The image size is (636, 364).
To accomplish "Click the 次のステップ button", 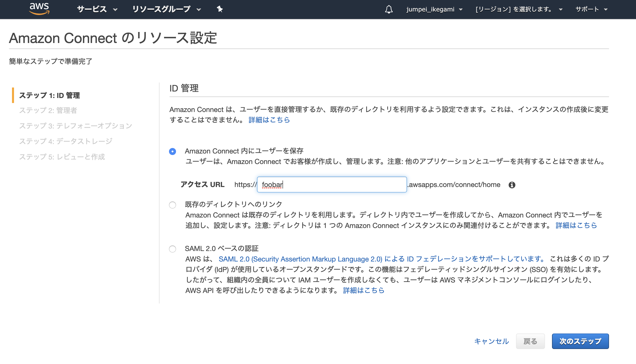I will (580, 341).
